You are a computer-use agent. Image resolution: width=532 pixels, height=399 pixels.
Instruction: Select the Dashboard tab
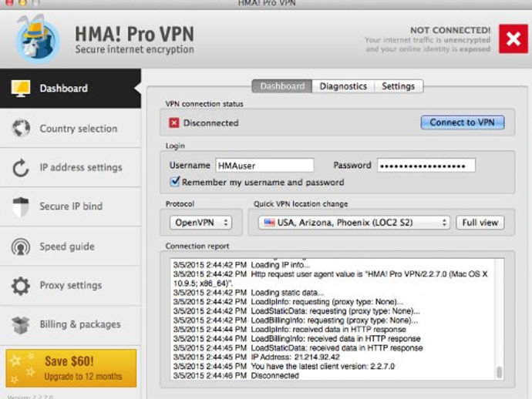tap(282, 86)
